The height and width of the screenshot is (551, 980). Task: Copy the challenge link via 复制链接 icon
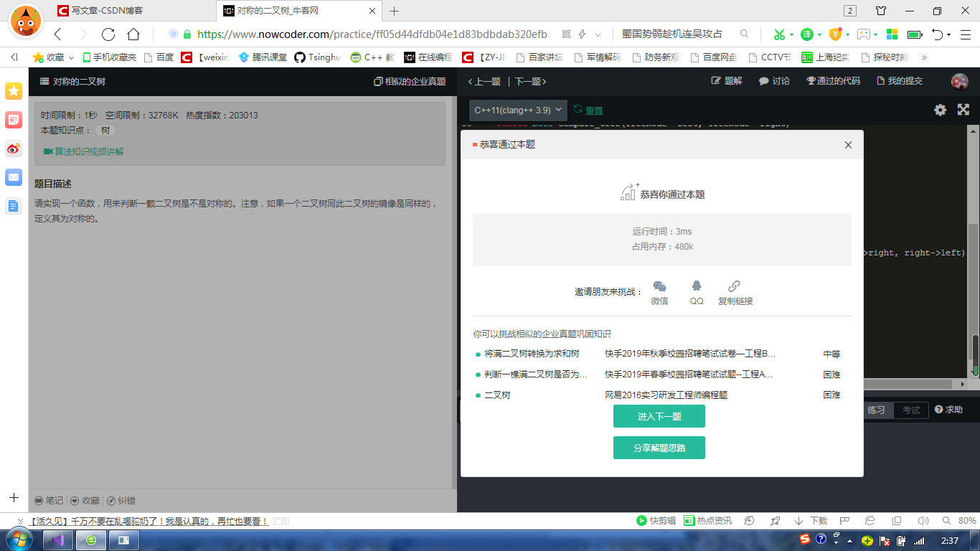click(x=734, y=286)
